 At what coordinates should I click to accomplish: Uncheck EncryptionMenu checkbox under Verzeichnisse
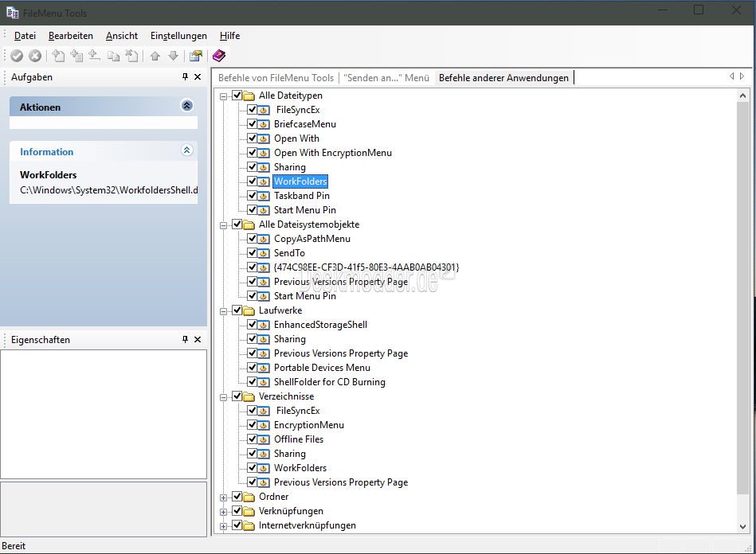click(x=253, y=424)
